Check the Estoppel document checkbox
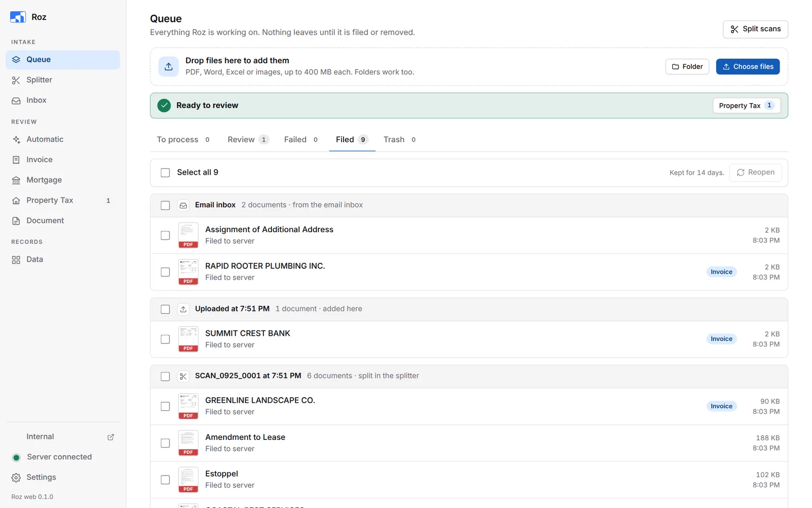The width and height of the screenshot is (812, 508). click(x=165, y=480)
